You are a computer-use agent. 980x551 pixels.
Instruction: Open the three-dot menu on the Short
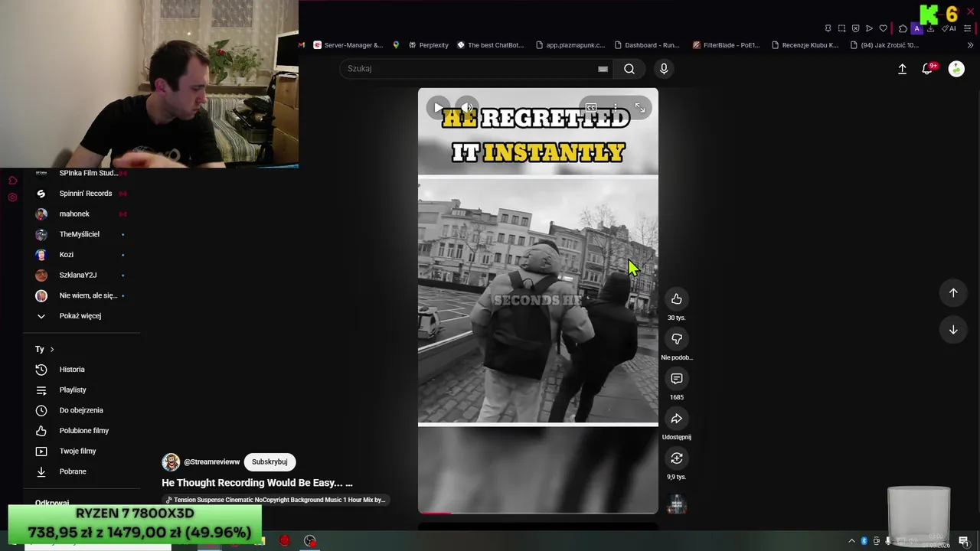point(616,108)
